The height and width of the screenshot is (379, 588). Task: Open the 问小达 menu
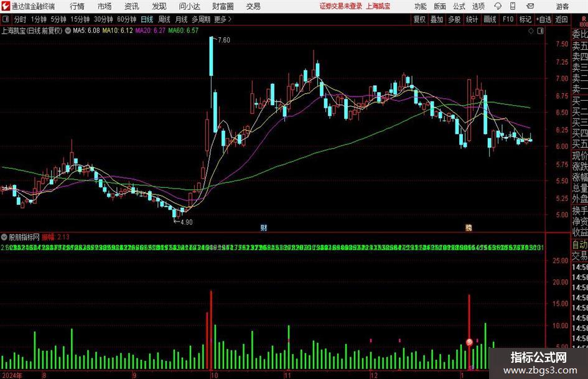[189, 6]
